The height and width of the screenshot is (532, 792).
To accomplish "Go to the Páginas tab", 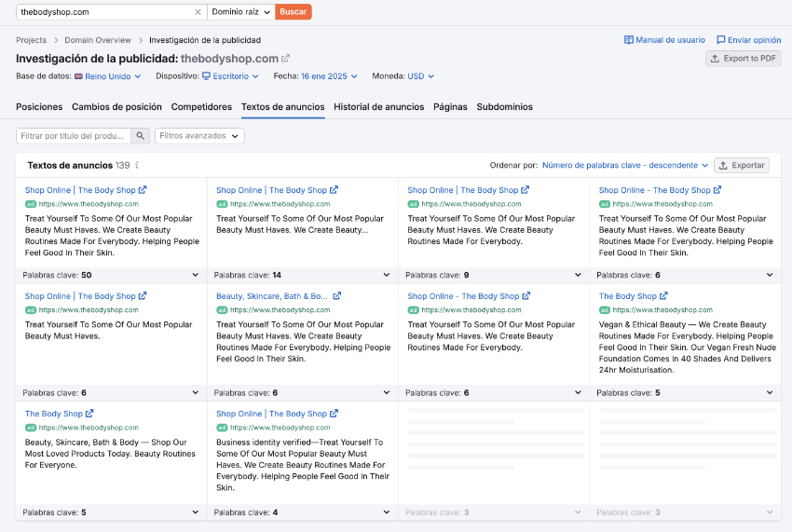I will point(450,107).
